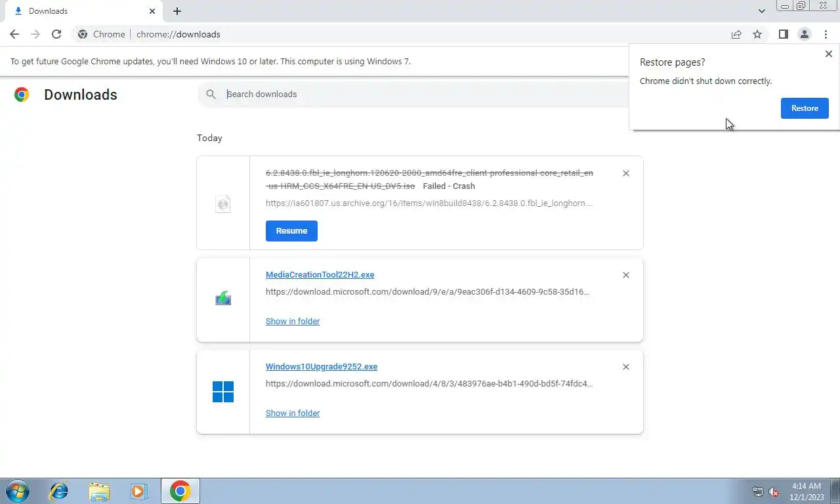Click the Restore button
This screenshot has width=840, height=504.
click(x=805, y=108)
